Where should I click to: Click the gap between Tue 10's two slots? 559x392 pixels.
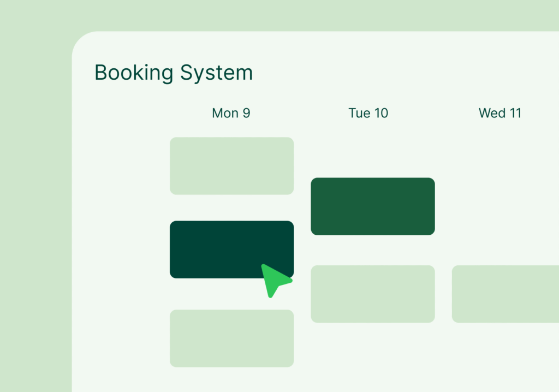click(372, 250)
